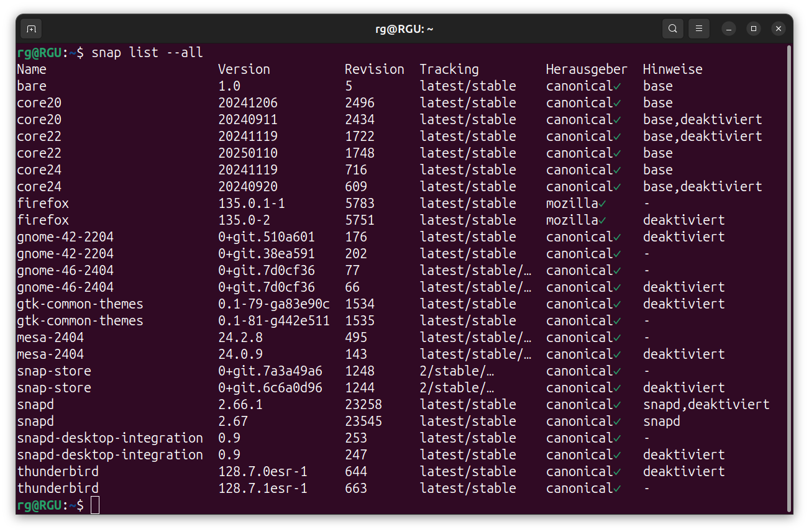This screenshot has width=809, height=532.
Task: Click thunderbird version 128.7.1esr-1
Action: point(263,489)
